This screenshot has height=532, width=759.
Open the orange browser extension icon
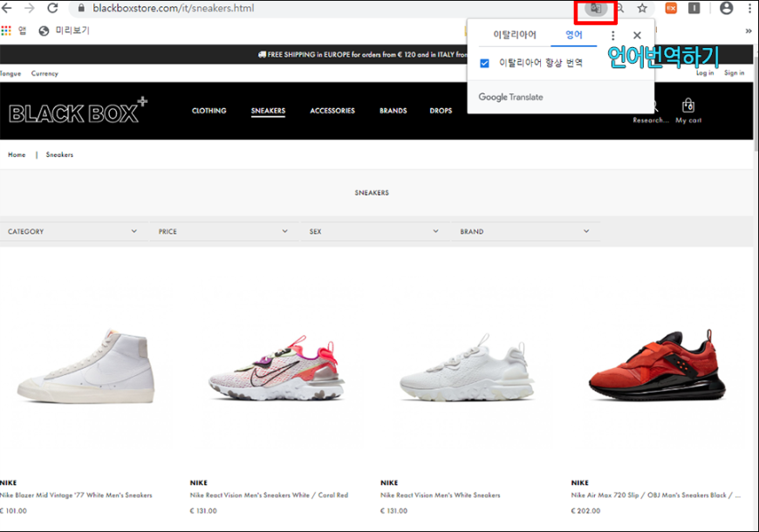point(671,8)
